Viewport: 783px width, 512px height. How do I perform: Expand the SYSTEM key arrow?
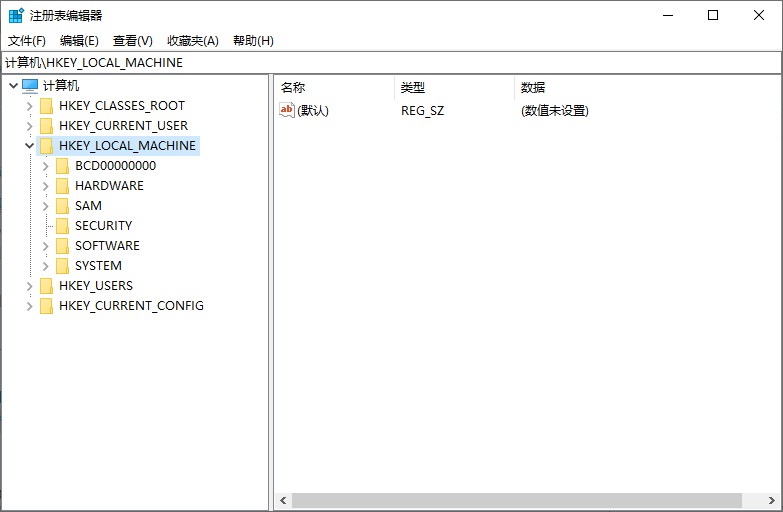point(46,266)
